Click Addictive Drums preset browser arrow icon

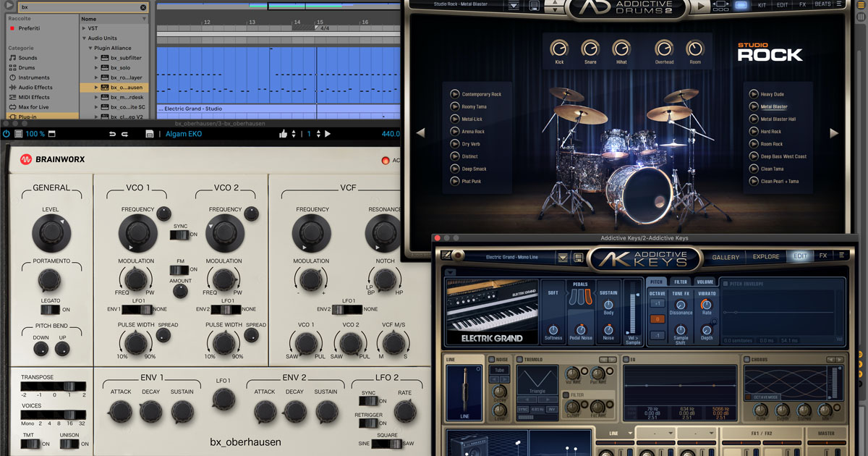(x=514, y=5)
